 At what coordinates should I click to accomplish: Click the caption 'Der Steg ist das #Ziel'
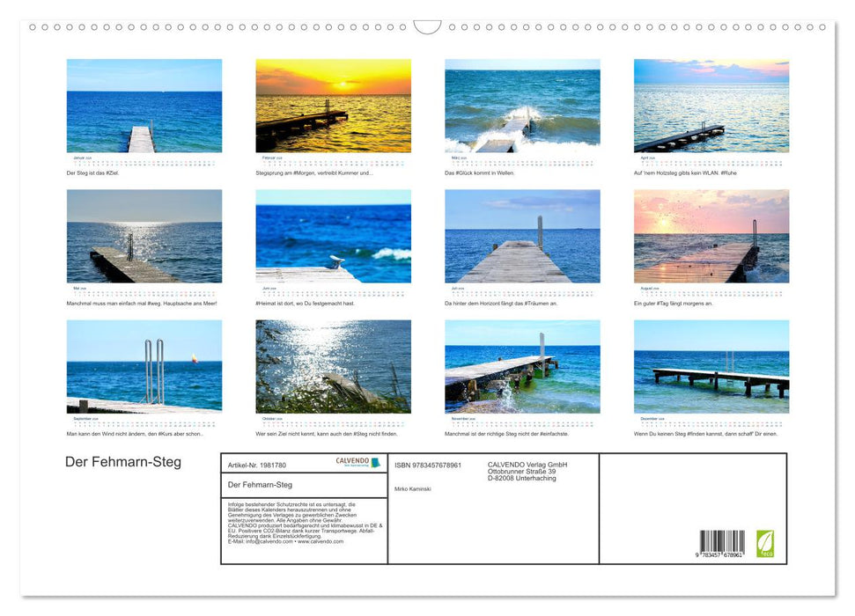(97, 175)
